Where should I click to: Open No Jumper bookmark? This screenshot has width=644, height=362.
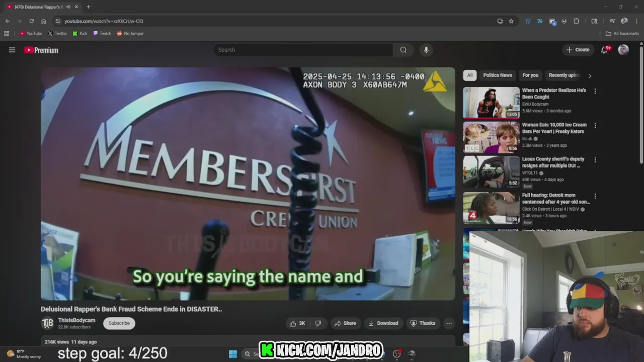point(130,34)
